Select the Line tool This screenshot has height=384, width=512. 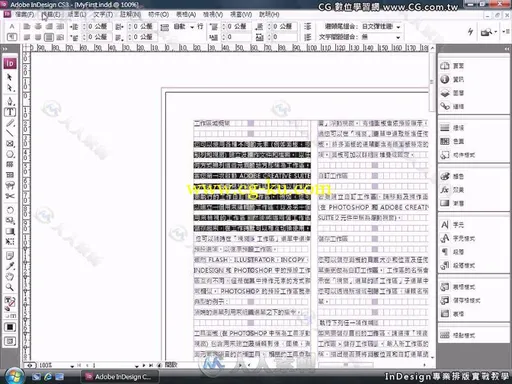tap(10, 133)
